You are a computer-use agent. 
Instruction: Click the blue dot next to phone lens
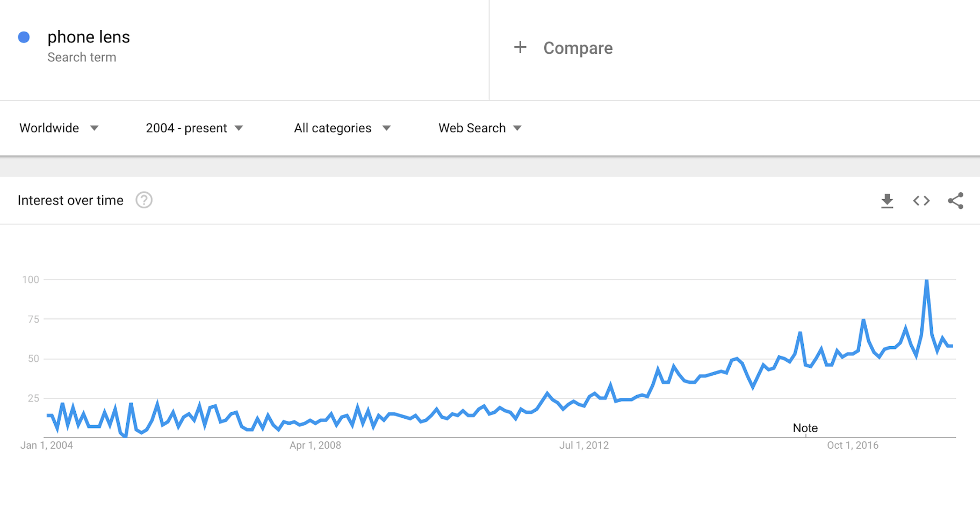tap(24, 37)
